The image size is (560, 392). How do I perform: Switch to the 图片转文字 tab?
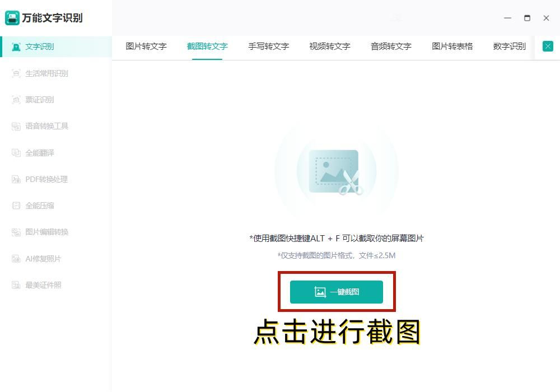(146, 46)
